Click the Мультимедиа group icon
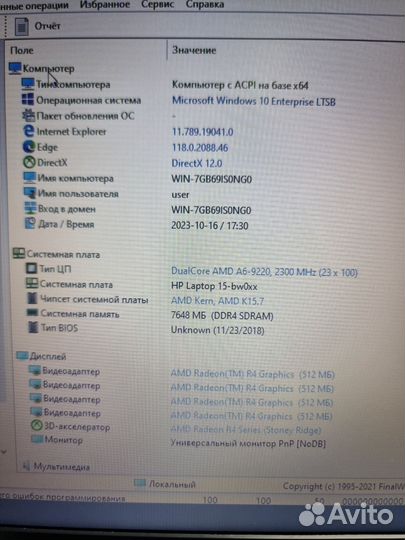The width and height of the screenshot is (405, 540). point(26,466)
